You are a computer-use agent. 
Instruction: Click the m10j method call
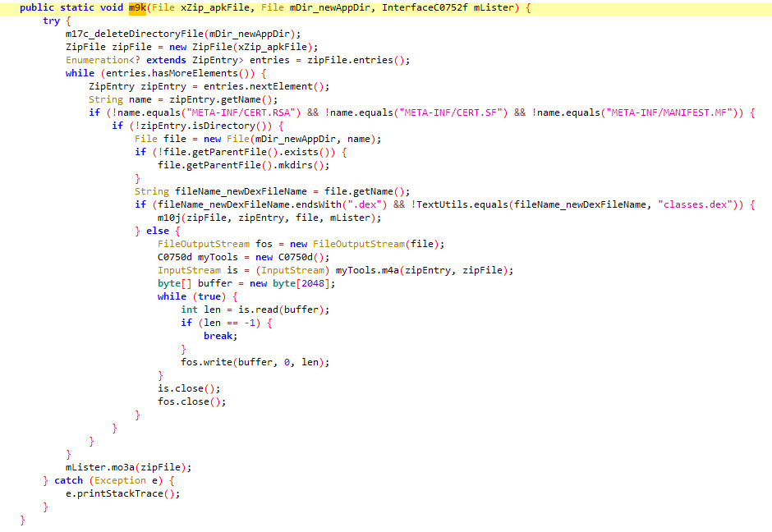169,218
